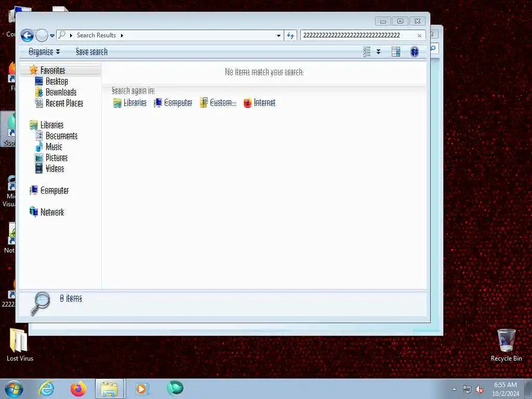Screen dimensions: 532x399
Task: Show hidden system tray icons
Action: pos(454,390)
